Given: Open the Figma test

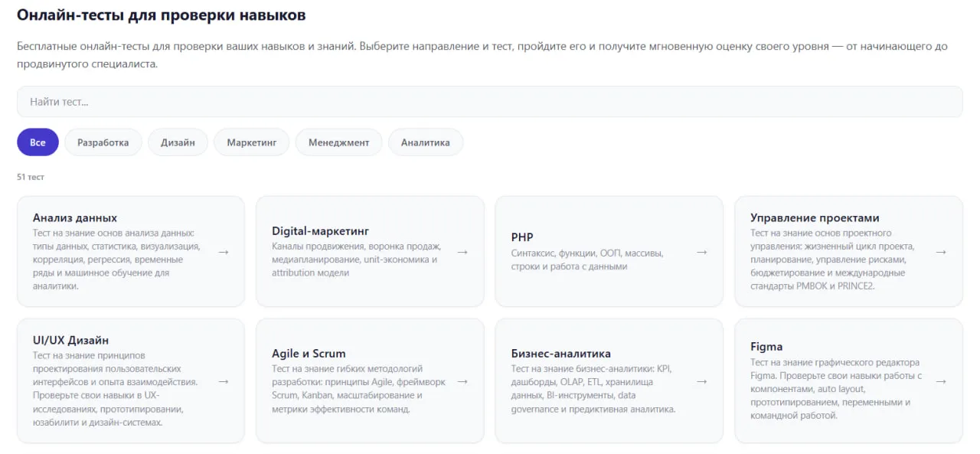Looking at the screenshot, I should tap(848, 381).
